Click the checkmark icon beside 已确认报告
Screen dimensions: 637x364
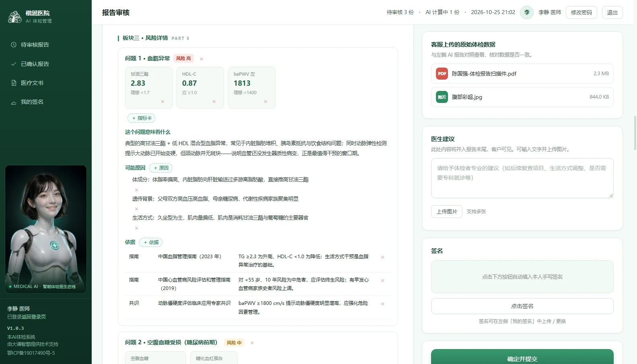point(14,64)
